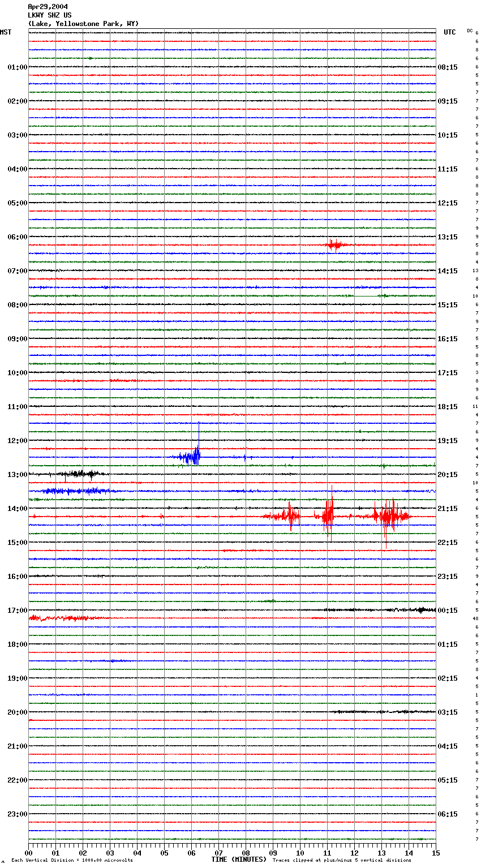The image size is (481, 868).
Task: Click the 11:15 UTC time label
Action: pos(448,169)
